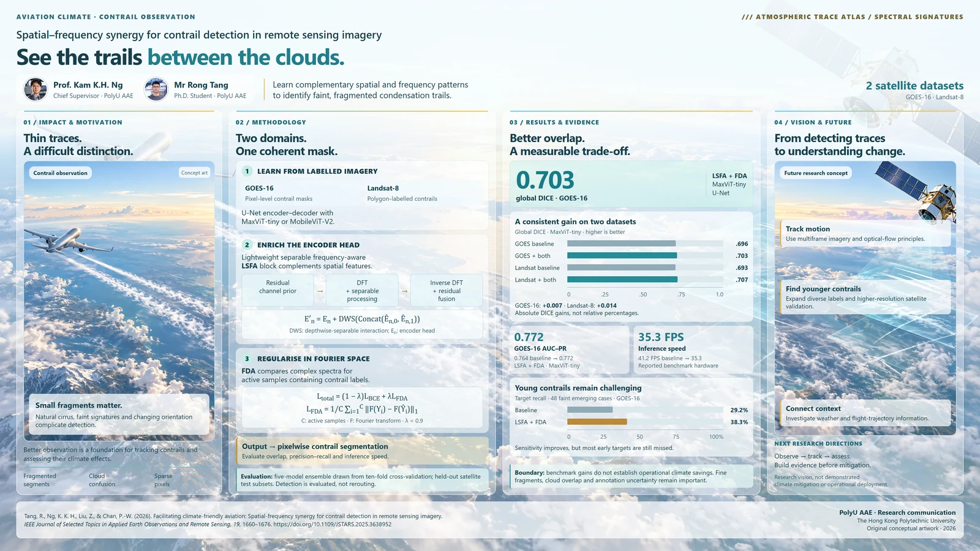Click Prof. Kam K.H. Ng's portrait photo
Screen dimensions: 980x551
pyautogui.click(x=36, y=89)
